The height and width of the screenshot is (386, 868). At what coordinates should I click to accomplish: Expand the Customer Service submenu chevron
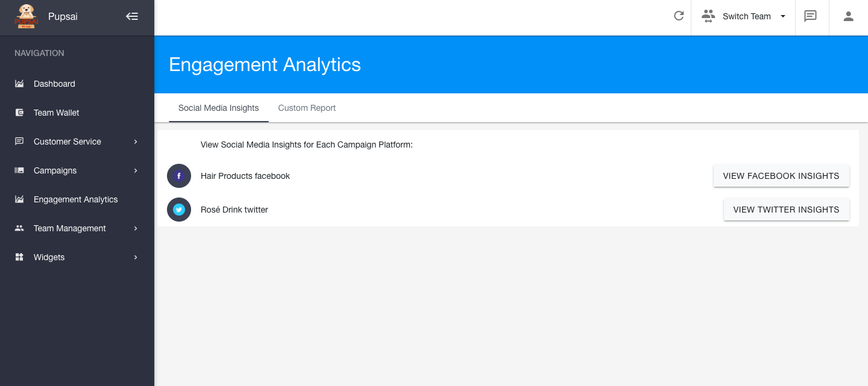coord(136,142)
